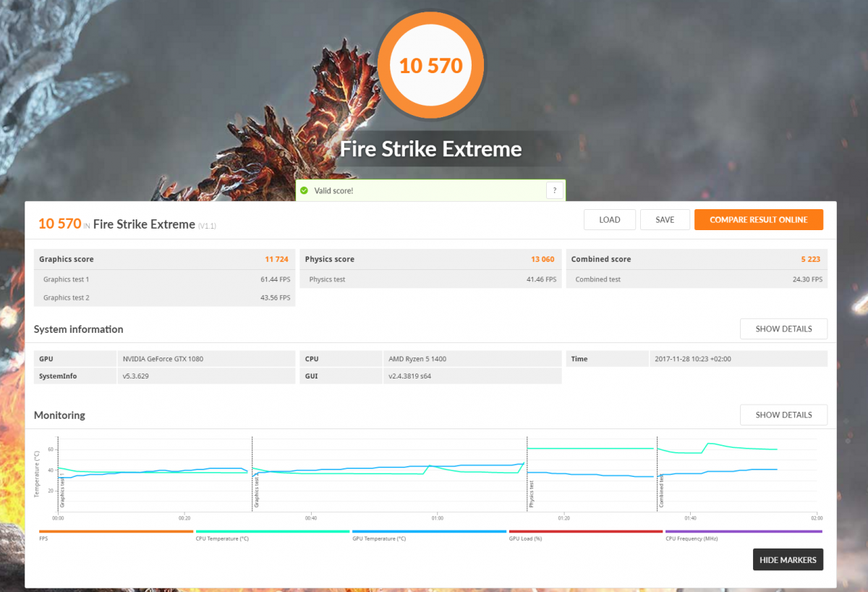Click Combined test 24.30 FPS value

click(x=807, y=279)
